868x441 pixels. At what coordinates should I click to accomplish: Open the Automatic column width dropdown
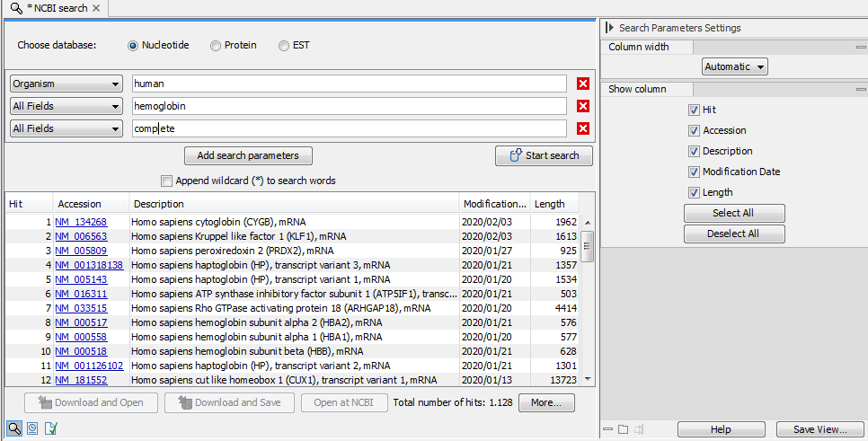coord(734,66)
